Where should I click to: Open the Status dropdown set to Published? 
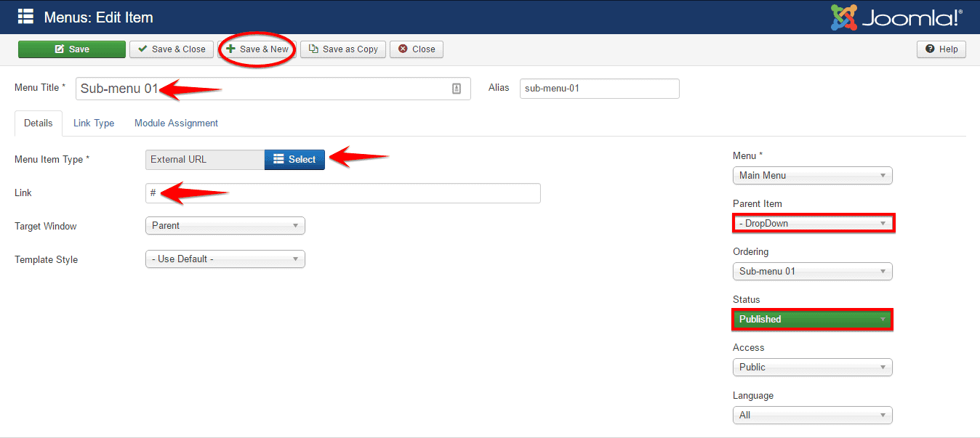(x=811, y=319)
